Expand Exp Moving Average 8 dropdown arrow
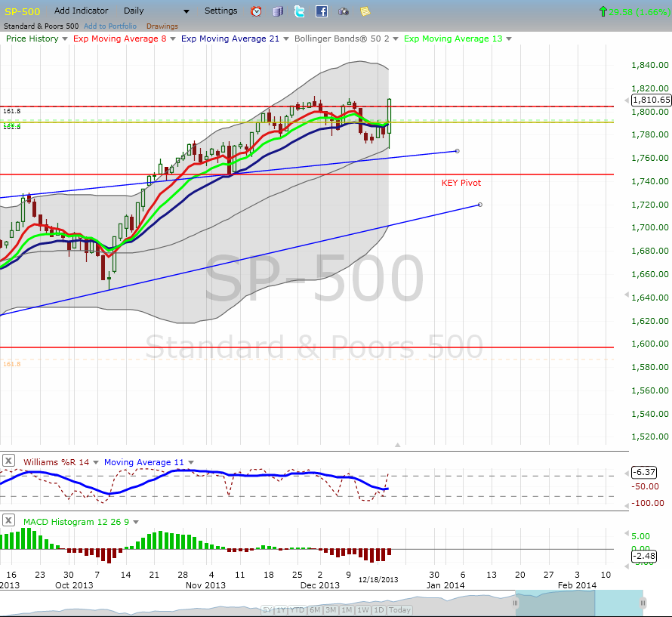 (173, 39)
